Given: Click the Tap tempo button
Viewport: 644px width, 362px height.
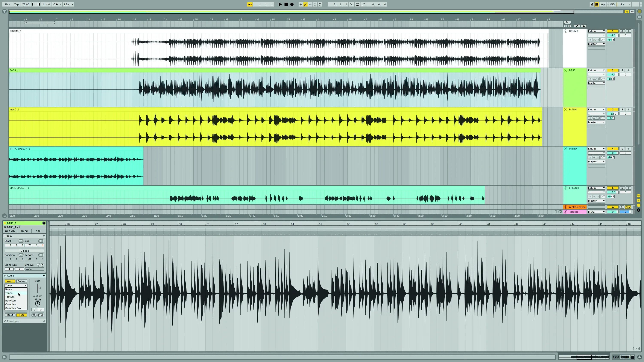Looking at the screenshot, I should tap(16, 4).
